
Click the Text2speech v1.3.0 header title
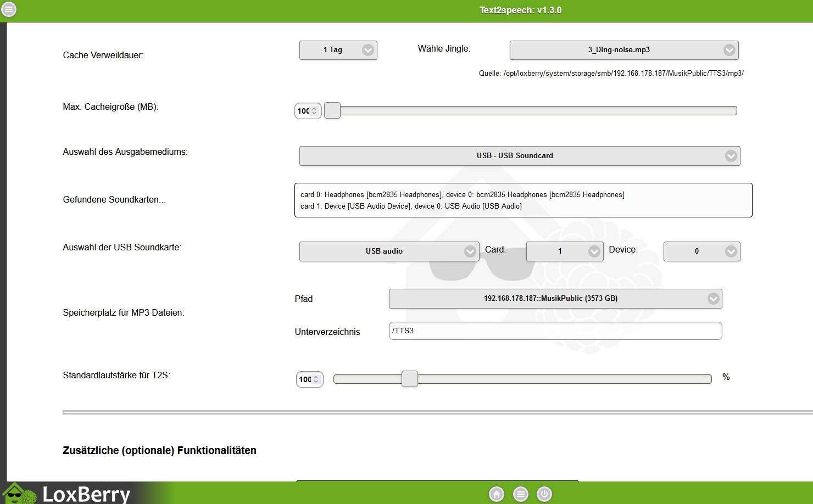coord(520,10)
